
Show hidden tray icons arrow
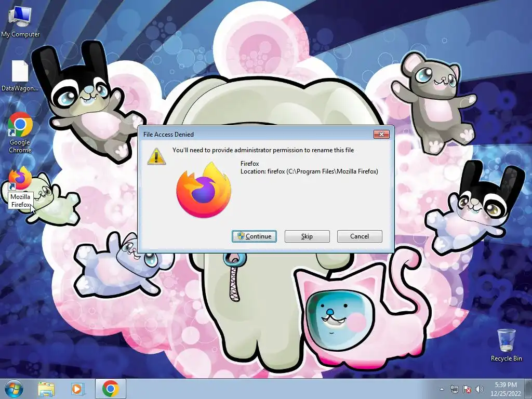(442, 389)
